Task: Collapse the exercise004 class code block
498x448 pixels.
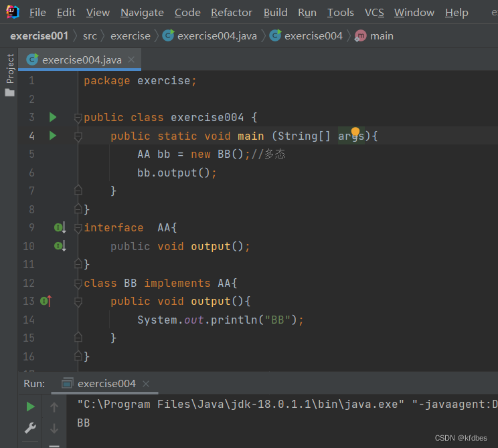Action: click(x=78, y=118)
